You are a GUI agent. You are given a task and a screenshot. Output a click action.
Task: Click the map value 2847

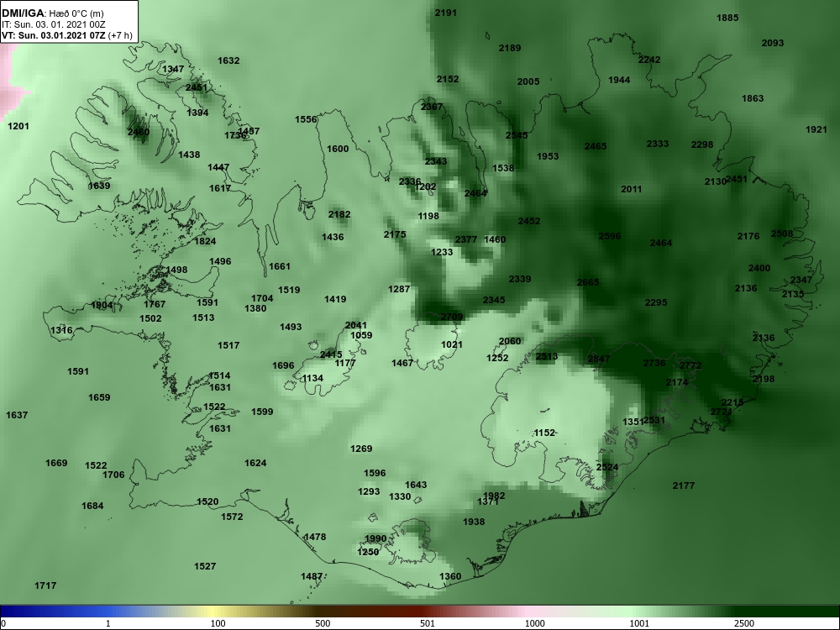coord(598,359)
